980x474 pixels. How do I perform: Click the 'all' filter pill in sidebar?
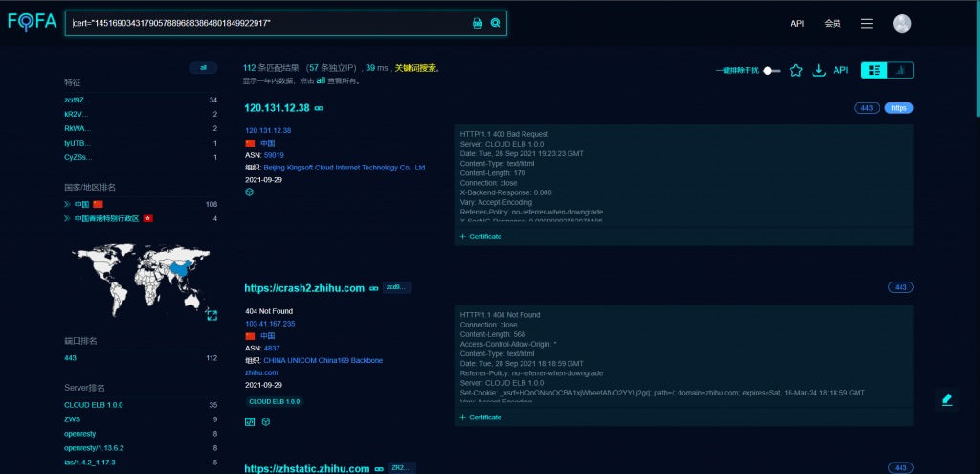[203, 68]
